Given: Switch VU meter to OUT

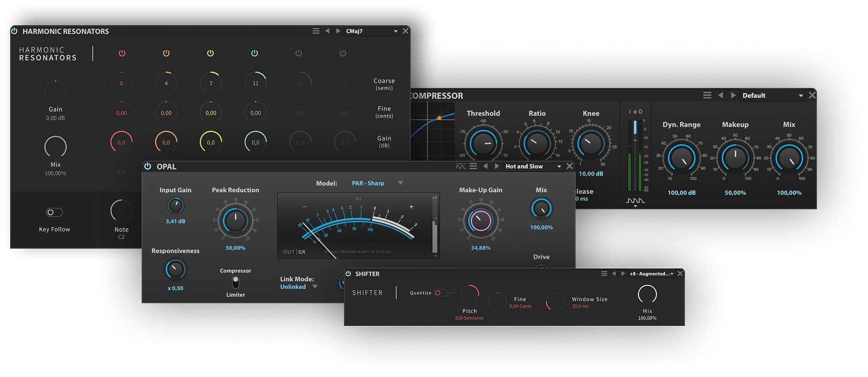Looking at the screenshot, I should tap(288, 252).
